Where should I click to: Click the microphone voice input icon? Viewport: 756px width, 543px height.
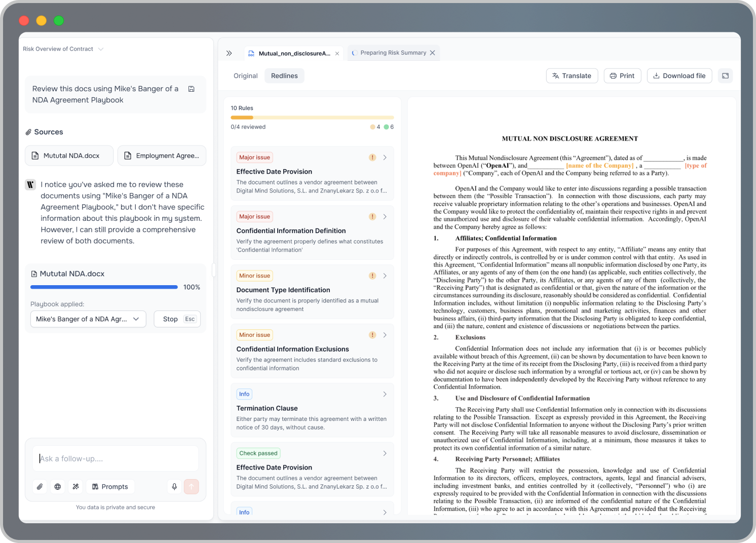click(x=174, y=487)
